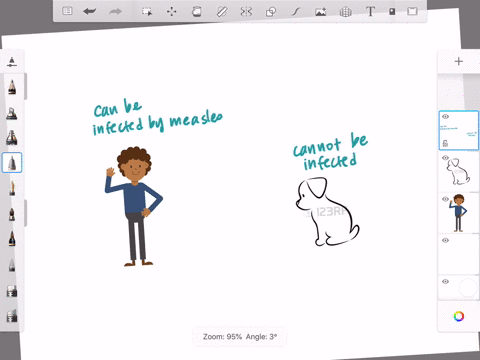Screen dimensions: 480x360
Task: Click the small dark time-lapse record icon
Action: pos(392,12)
